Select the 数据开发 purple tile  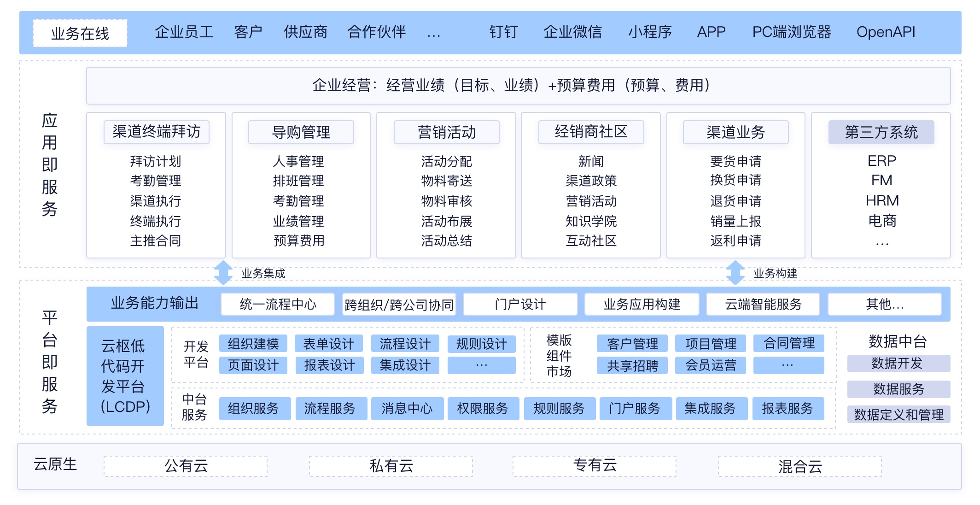tap(898, 364)
